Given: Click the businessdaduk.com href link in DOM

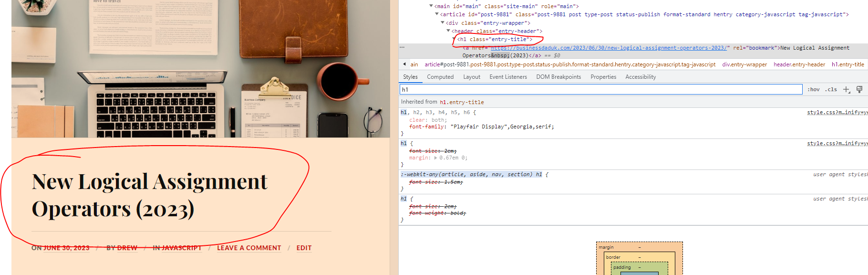Looking at the screenshot, I should click(x=609, y=48).
